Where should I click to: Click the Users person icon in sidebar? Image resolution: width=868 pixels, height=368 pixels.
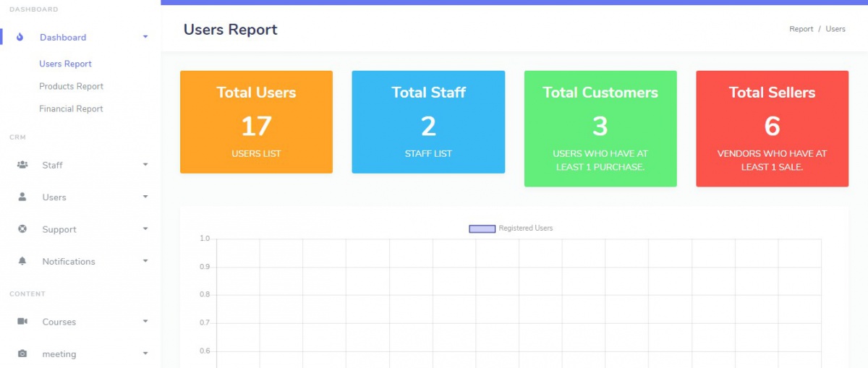pyautogui.click(x=22, y=197)
